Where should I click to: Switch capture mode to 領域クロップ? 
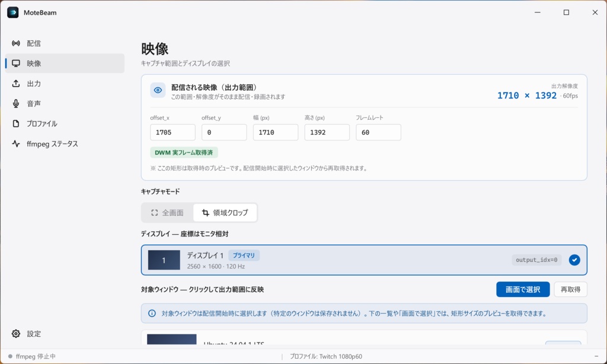point(225,213)
